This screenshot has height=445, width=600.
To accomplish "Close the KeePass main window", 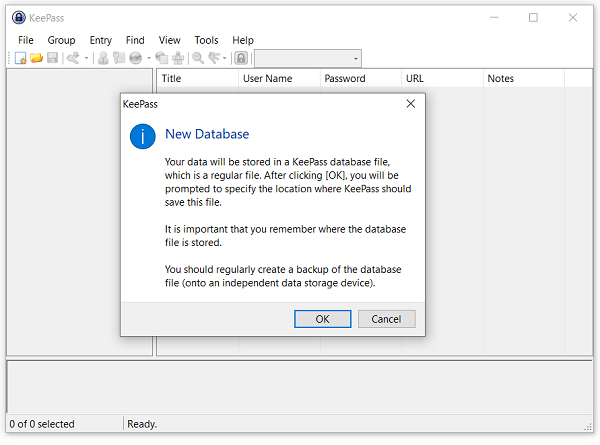I will click(573, 18).
